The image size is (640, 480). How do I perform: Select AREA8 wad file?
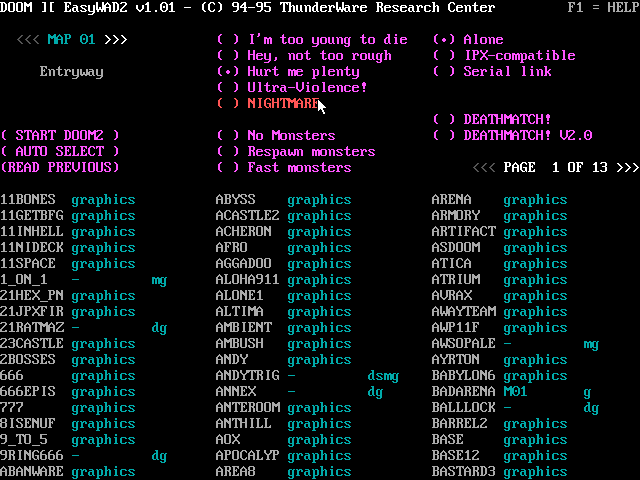pyautogui.click(x=236, y=471)
